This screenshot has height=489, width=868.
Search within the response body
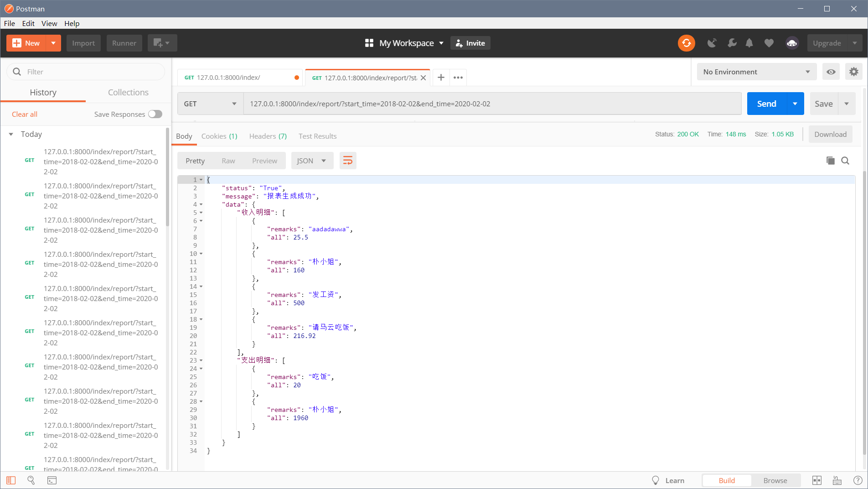[845, 161]
